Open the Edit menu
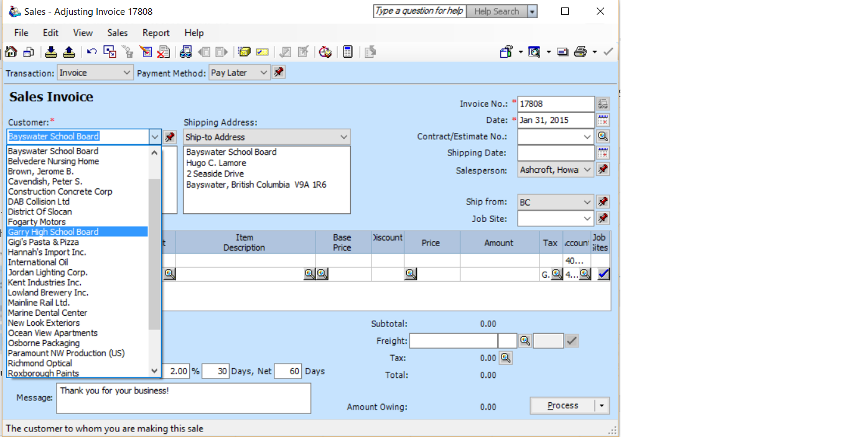Screen dimensions: 868x437 click(x=50, y=33)
